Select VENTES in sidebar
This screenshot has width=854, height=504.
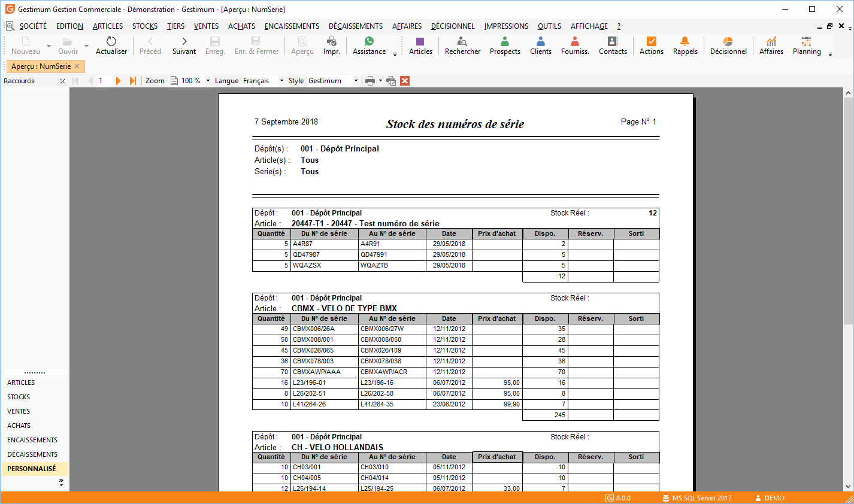pyautogui.click(x=34, y=411)
